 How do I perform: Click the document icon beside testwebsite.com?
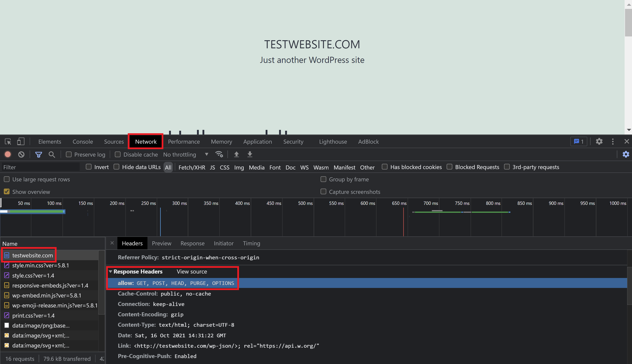click(7, 255)
